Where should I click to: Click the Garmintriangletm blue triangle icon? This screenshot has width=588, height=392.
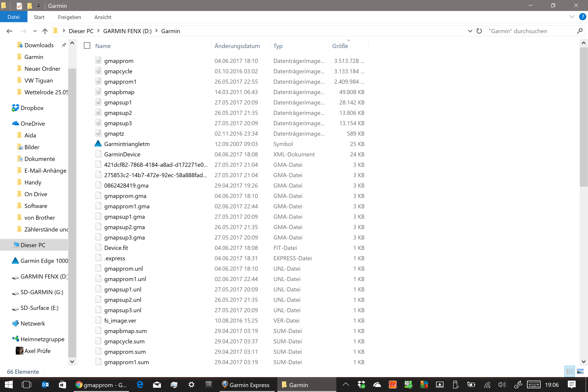click(x=98, y=143)
